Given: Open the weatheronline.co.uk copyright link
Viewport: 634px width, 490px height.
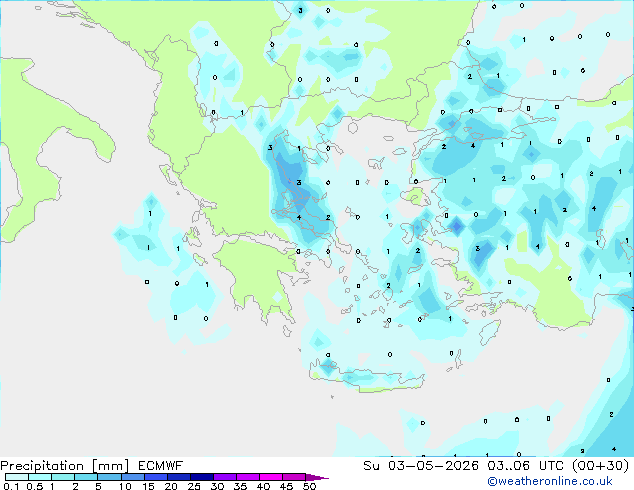Looking at the screenshot, I should coord(550,481).
